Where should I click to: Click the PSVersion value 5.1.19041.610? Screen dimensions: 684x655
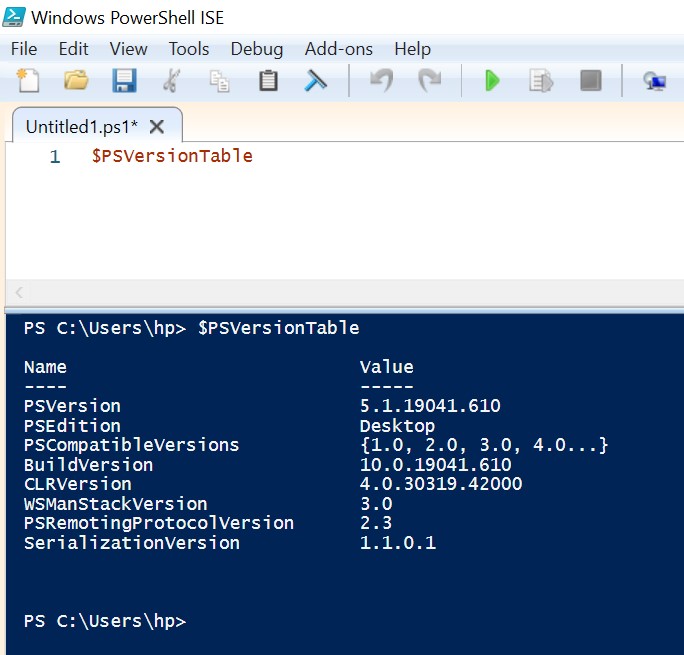pyautogui.click(x=430, y=406)
